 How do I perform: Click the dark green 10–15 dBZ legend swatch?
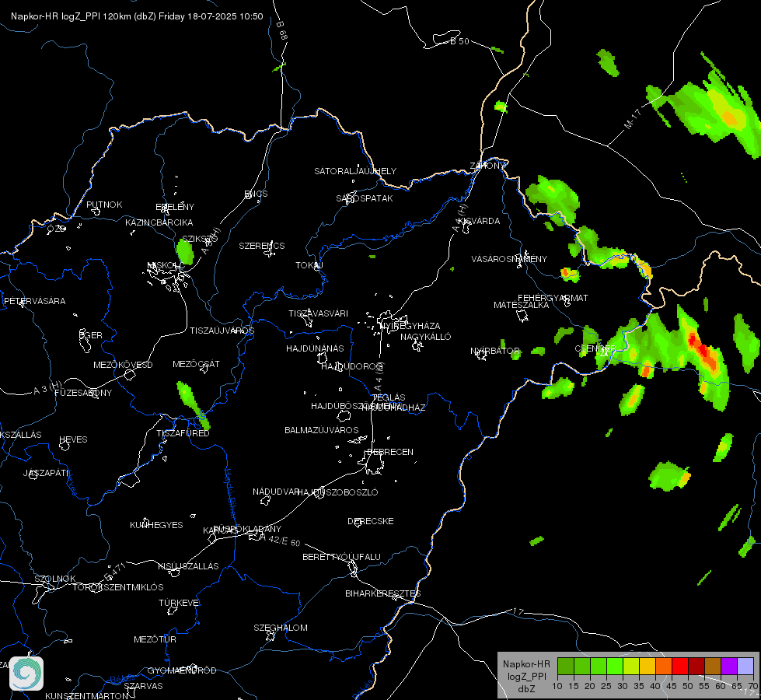[x=565, y=666]
